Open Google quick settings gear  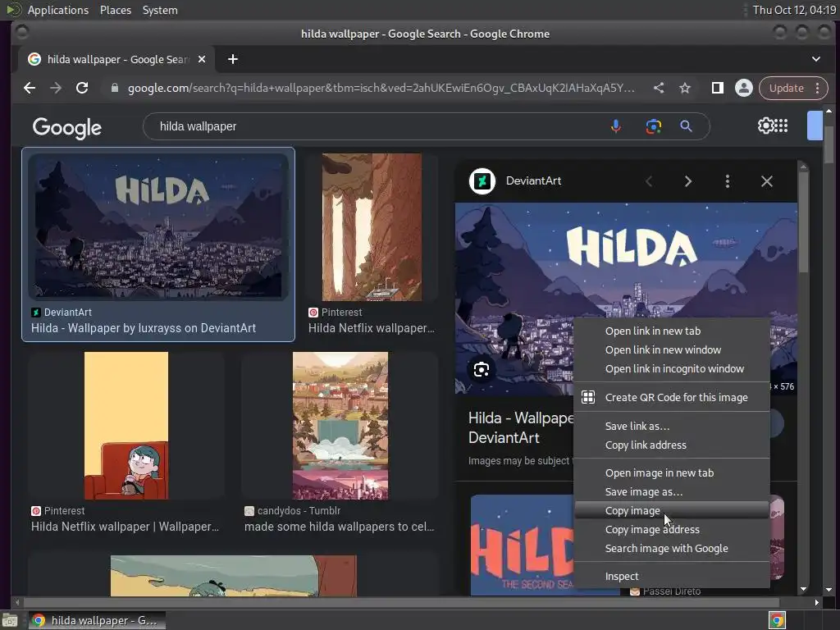[766, 126]
